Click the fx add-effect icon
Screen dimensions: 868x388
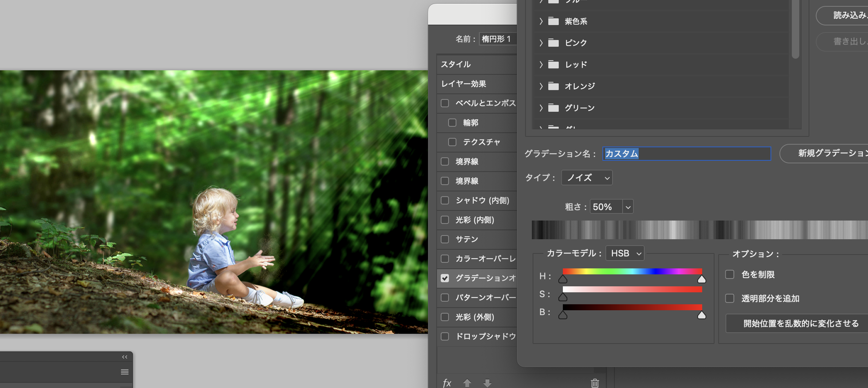coord(447,383)
